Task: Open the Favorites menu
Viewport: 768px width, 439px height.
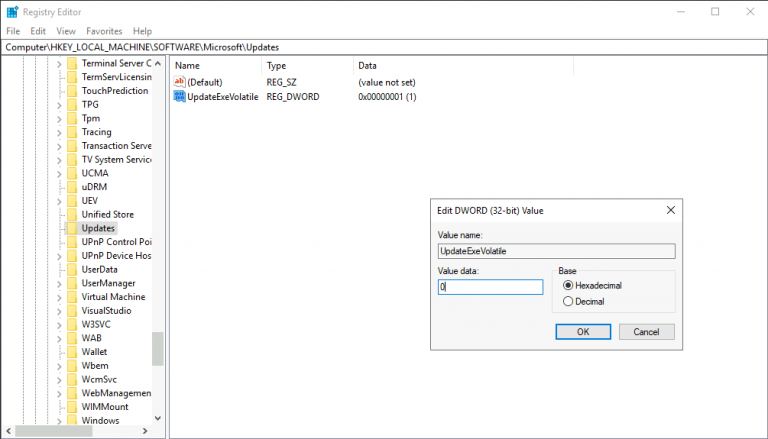Action: coord(104,31)
